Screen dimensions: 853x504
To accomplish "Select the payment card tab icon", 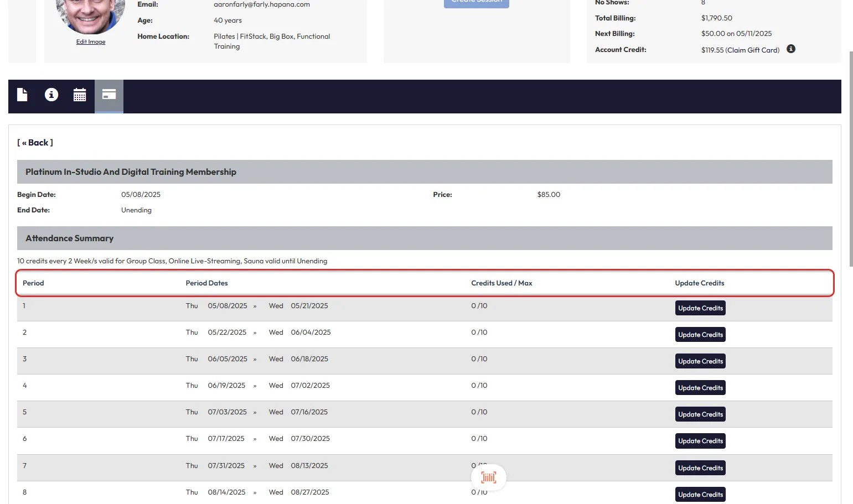I will point(109,95).
